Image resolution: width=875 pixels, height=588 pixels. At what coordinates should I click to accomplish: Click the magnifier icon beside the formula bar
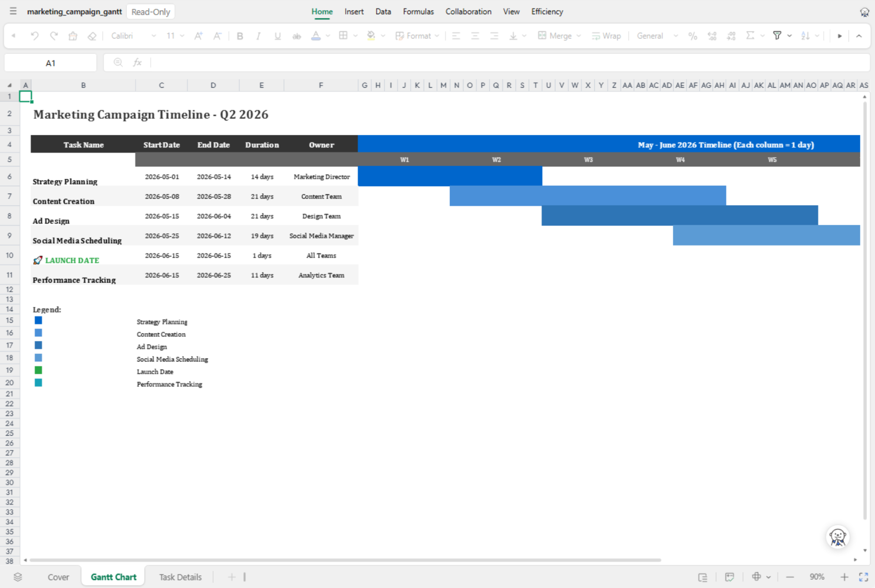[118, 62]
